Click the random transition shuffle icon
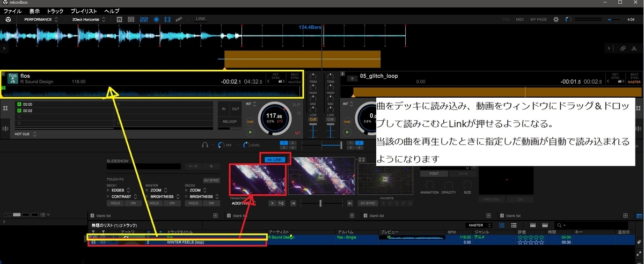The height and width of the screenshot is (264, 644). point(281,203)
